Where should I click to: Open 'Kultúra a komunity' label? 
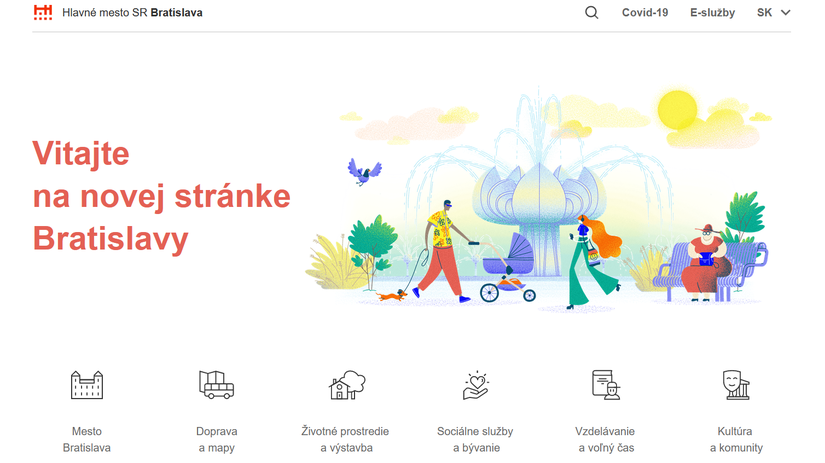coord(735,439)
